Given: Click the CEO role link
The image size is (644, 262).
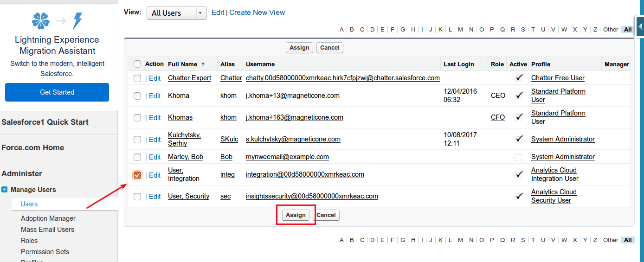Looking at the screenshot, I should click(x=498, y=96).
